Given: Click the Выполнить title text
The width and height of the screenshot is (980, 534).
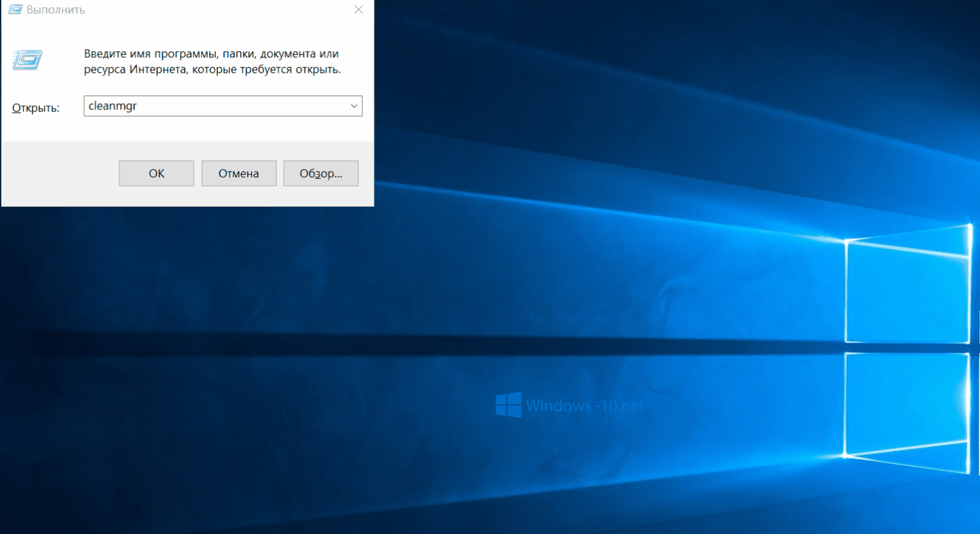Looking at the screenshot, I should click(x=55, y=10).
